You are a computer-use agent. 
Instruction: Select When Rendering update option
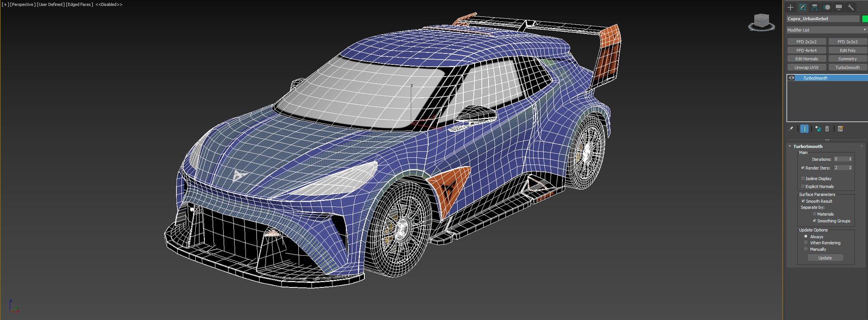806,243
